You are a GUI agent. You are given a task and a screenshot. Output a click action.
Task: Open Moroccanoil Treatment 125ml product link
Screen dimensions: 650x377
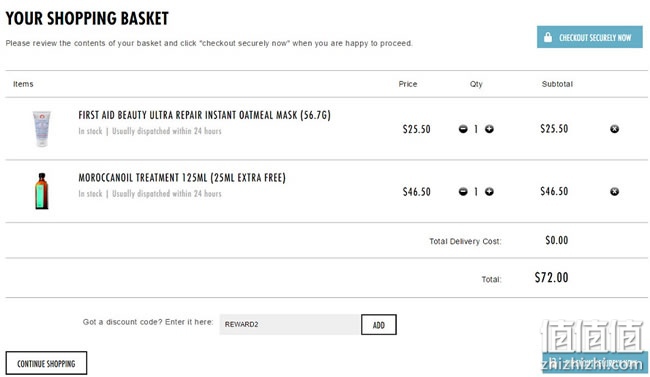click(x=182, y=178)
